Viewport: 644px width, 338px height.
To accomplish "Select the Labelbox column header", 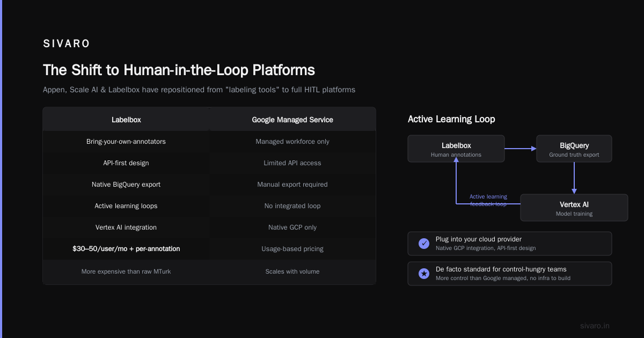I will click(126, 120).
